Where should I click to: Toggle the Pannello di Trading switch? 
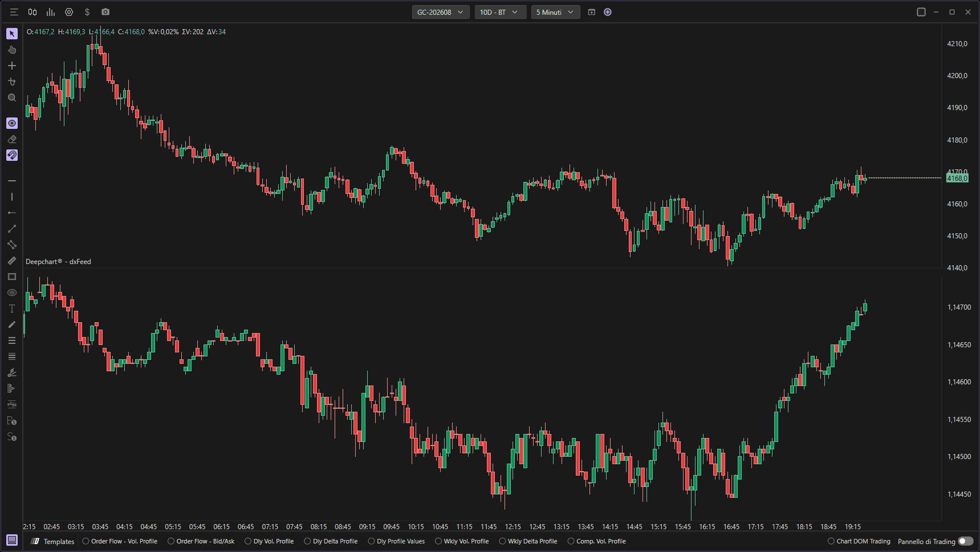[966, 541]
